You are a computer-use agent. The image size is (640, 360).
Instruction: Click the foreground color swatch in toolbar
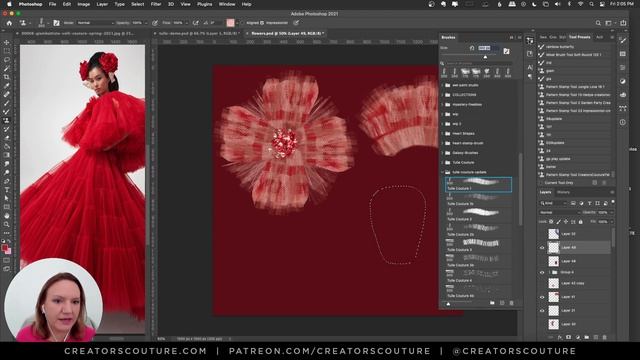point(4,247)
